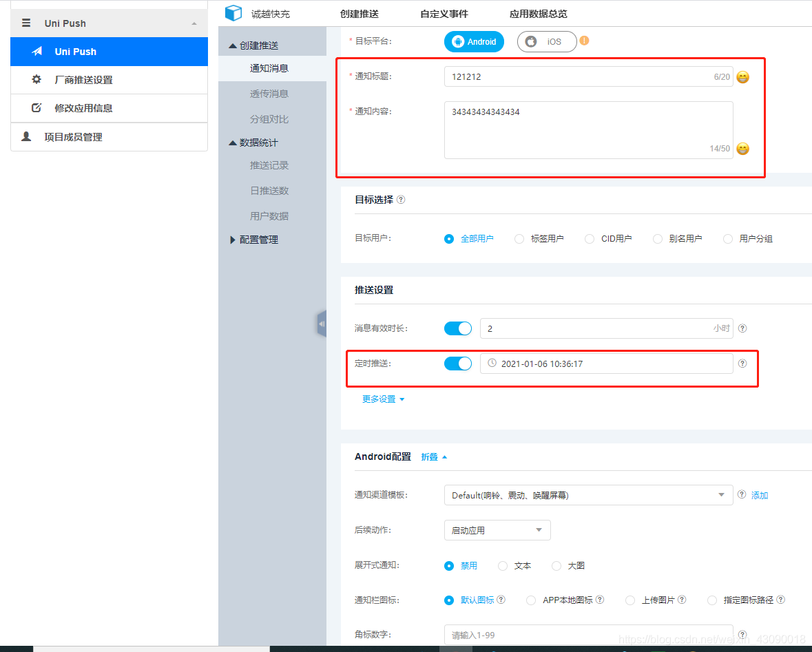
Task: Click the blue cube app logo
Action: click(x=233, y=13)
